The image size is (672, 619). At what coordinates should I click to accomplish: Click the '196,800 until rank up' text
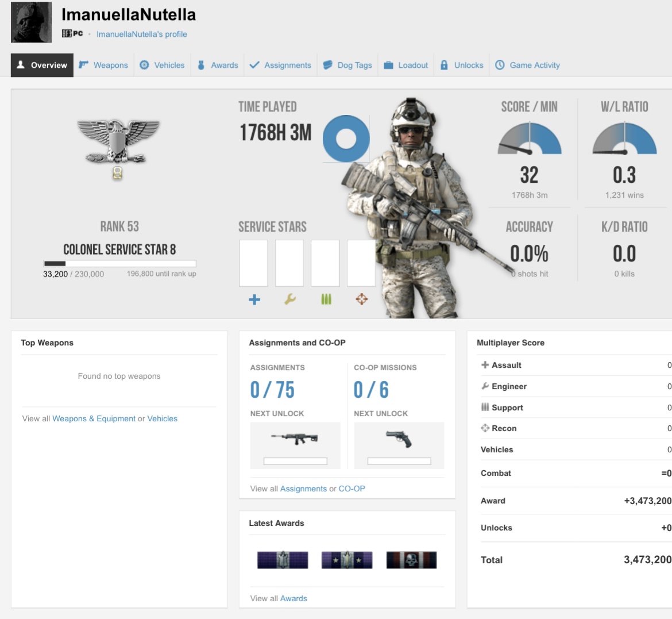pos(161,274)
